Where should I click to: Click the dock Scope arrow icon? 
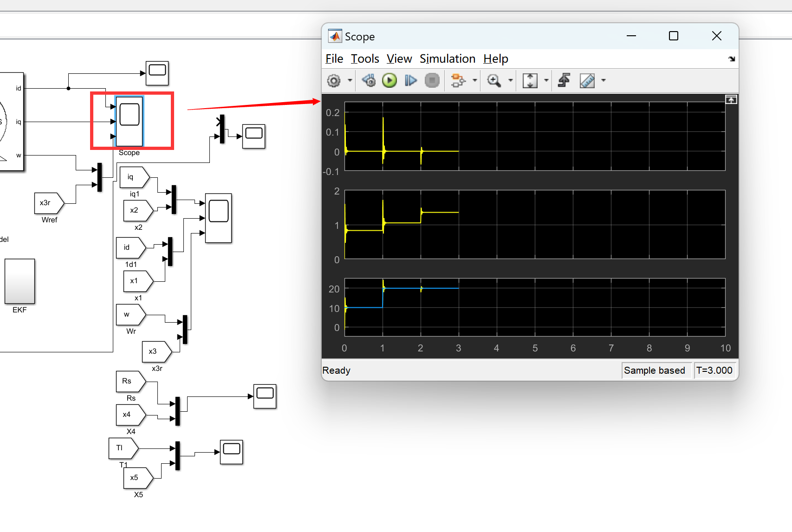coord(732,59)
